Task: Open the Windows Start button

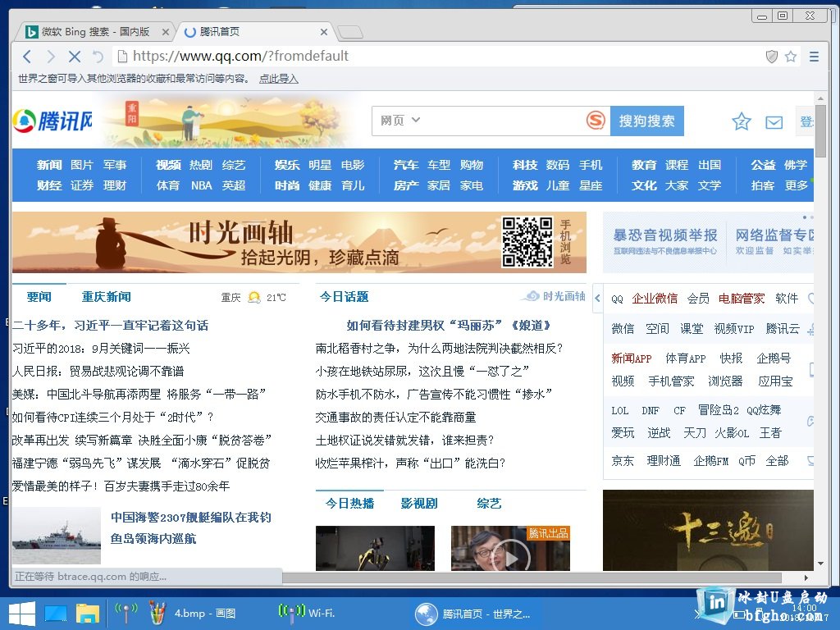Action: click(22, 614)
